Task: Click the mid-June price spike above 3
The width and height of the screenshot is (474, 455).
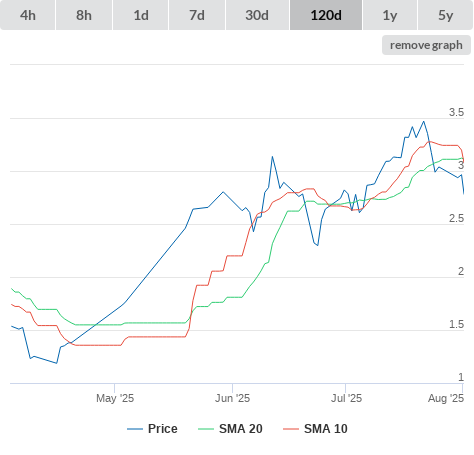Action: tap(272, 156)
